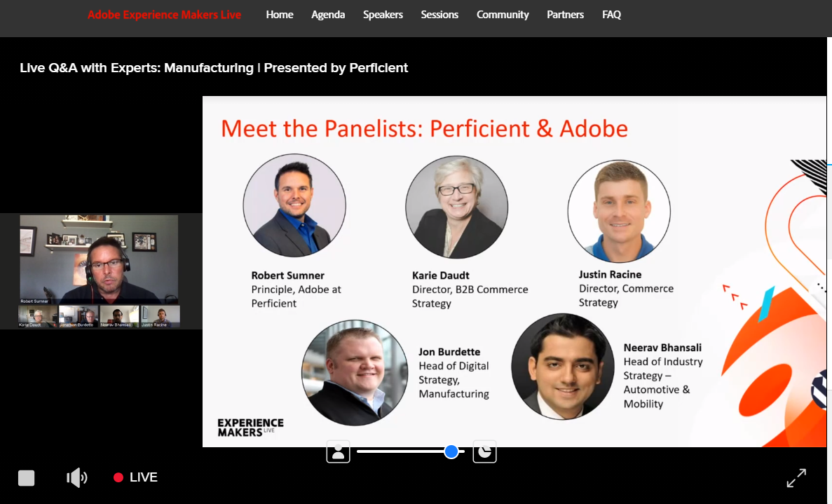Click 'Head of Digital Strategy, Manufacturing' text
832x504 pixels.
point(453,380)
